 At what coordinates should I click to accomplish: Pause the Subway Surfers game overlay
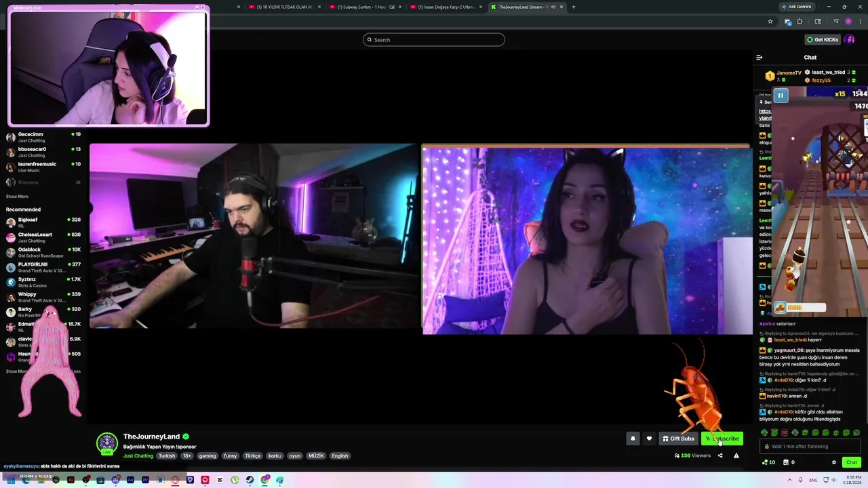pos(781,96)
